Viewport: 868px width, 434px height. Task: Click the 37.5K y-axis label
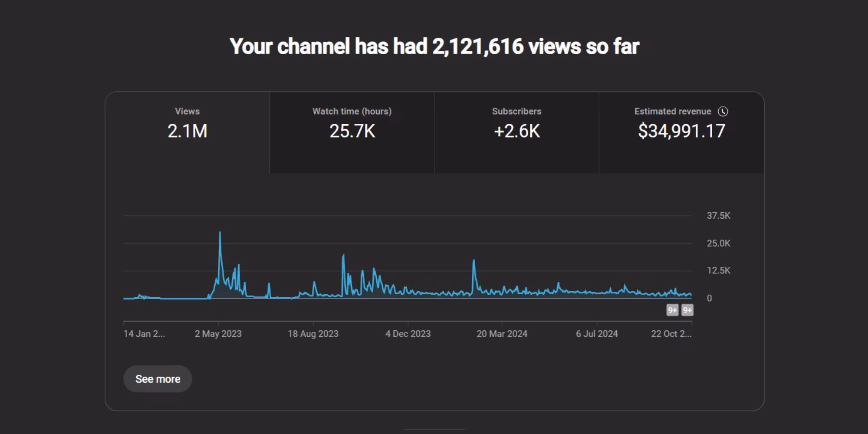click(x=718, y=216)
